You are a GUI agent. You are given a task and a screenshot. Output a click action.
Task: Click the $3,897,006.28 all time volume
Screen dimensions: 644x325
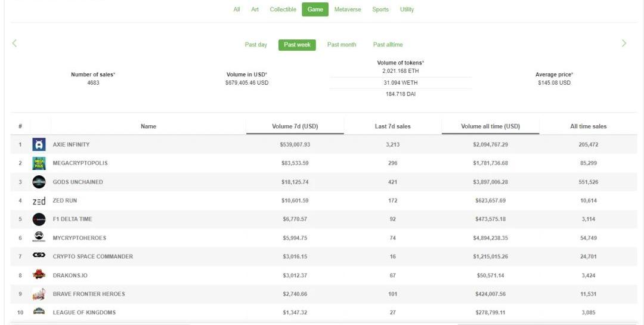pyautogui.click(x=490, y=182)
